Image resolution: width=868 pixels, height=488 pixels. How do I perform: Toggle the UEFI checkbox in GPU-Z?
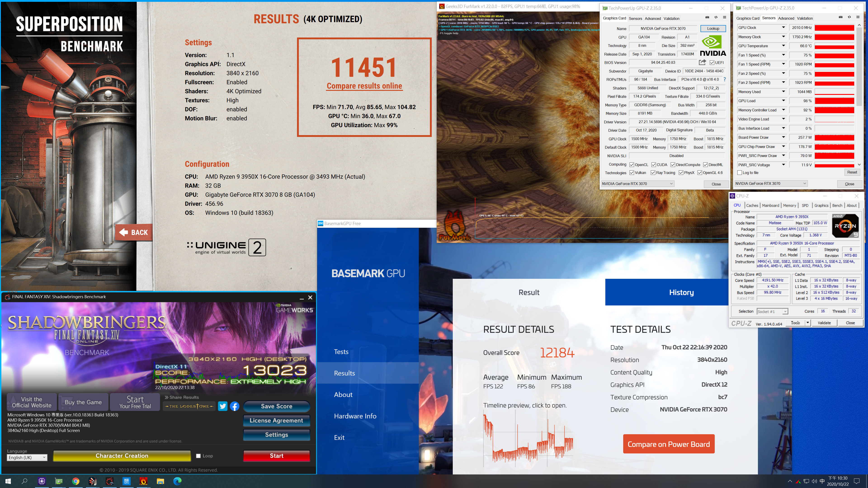(712, 63)
